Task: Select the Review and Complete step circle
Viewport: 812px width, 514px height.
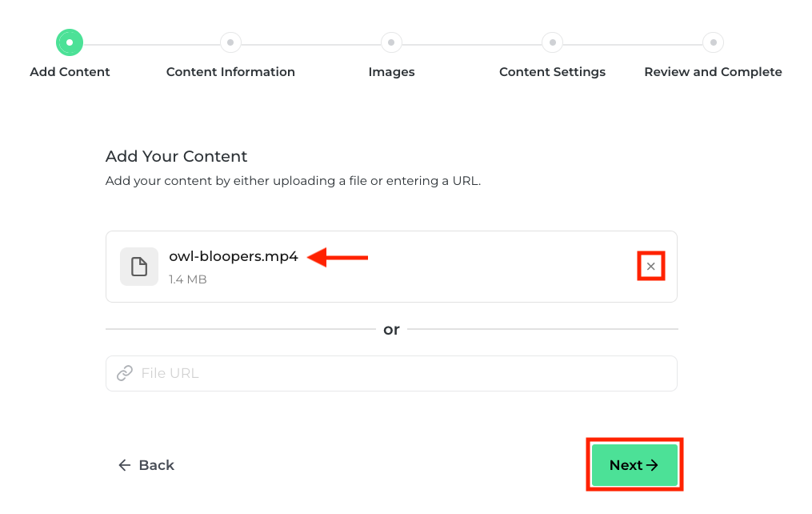Action: 713,42
